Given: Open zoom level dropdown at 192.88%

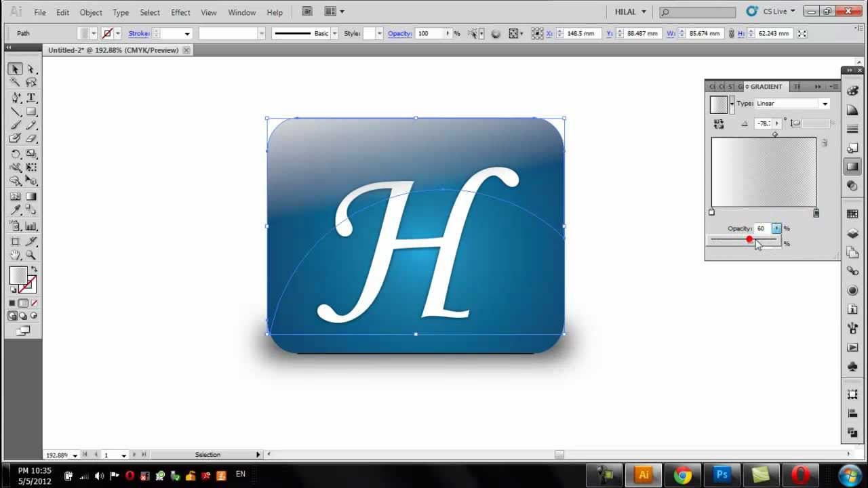Looking at the screenshot, I should click(x=75, y=455).
